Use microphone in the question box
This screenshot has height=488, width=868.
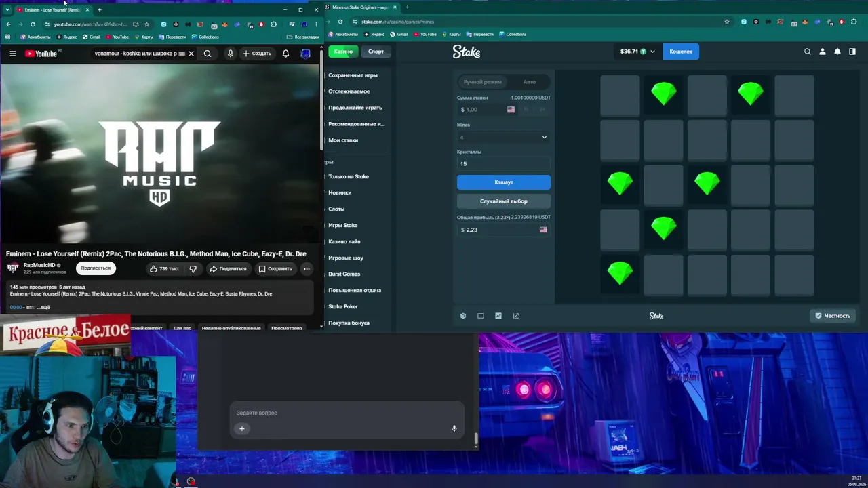[454, 428]
